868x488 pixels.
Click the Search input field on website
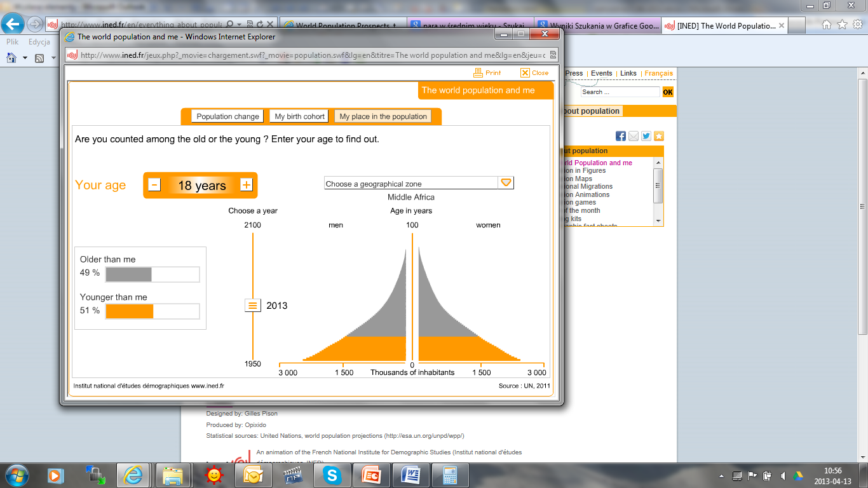click(621, 92)
